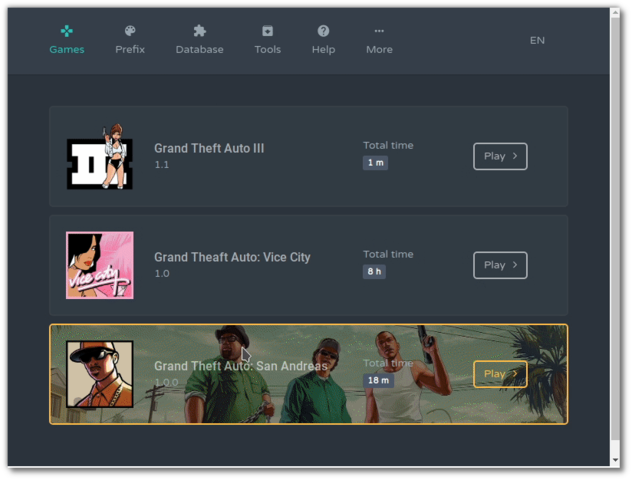
Task: Click 'Total time' label in GTA III row
Action: (x=388, y=145)
